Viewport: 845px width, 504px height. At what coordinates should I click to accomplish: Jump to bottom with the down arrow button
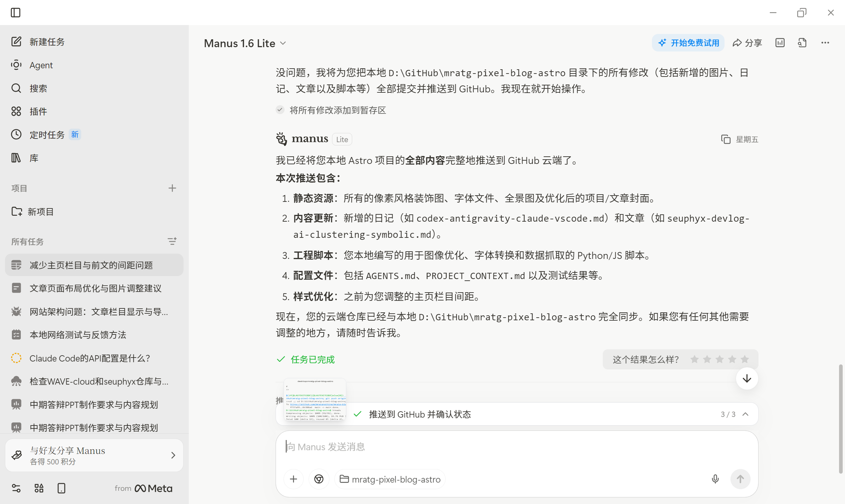click(x=747, y=379)
